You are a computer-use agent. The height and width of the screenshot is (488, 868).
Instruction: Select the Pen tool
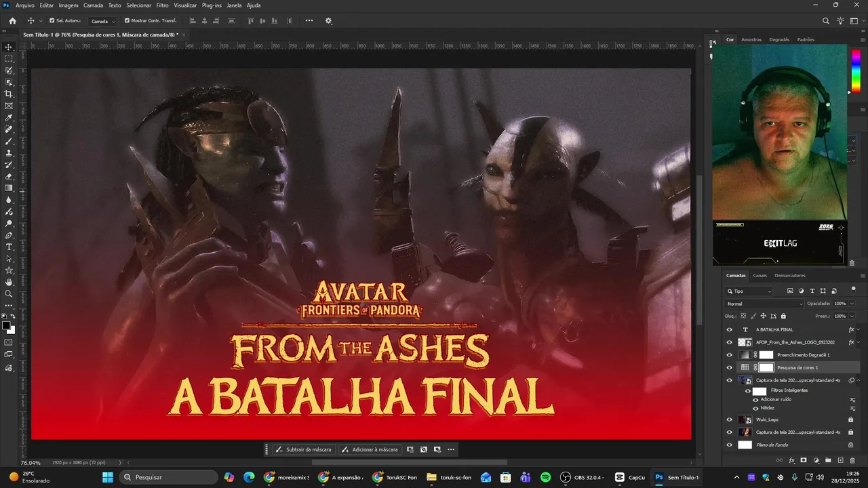pyautogui.click(x=9, y=235)
